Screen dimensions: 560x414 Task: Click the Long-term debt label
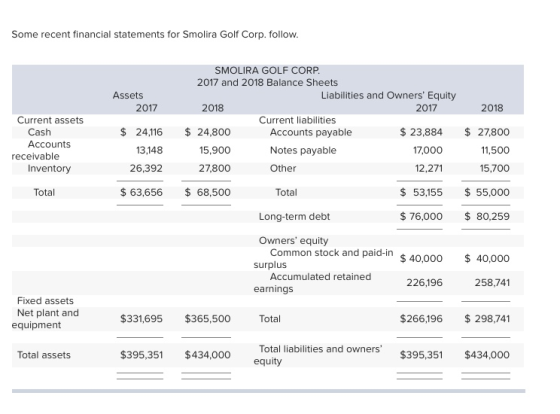tap(294, 217)
